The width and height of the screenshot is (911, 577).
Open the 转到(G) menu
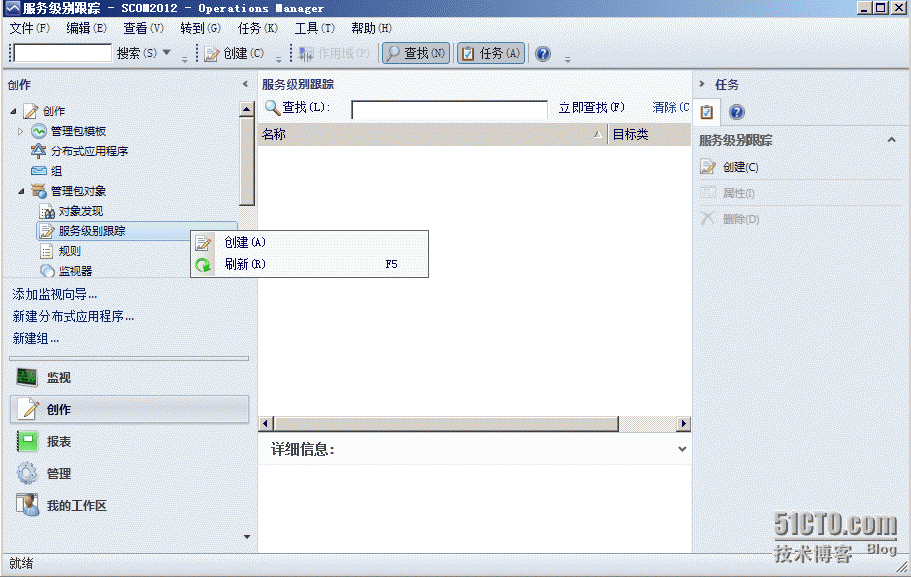200,28
